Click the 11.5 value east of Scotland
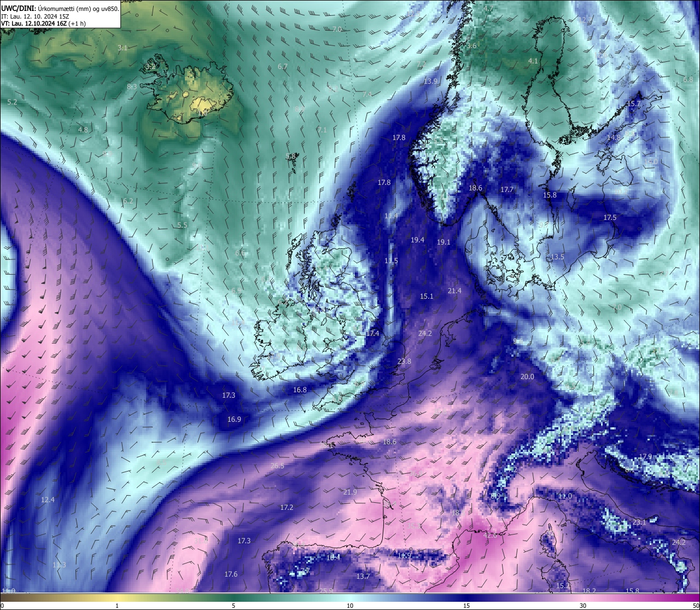 point(391,261)
